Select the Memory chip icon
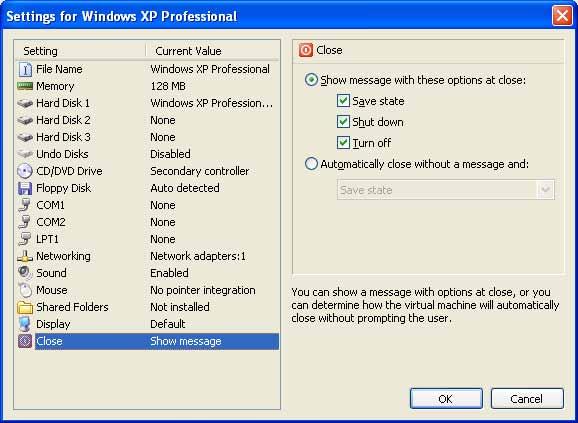Image resolution: width=578 pixels, height=423 pixels. [25, 86]
